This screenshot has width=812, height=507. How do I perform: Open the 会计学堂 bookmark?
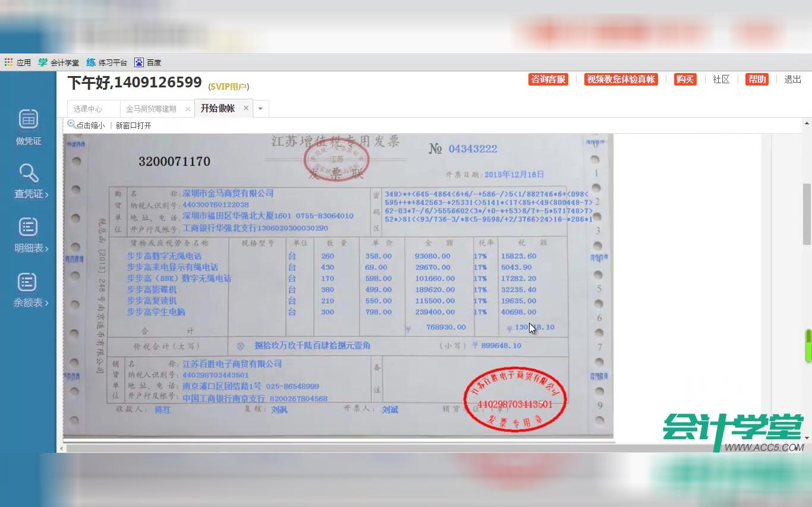coord(58,62)
